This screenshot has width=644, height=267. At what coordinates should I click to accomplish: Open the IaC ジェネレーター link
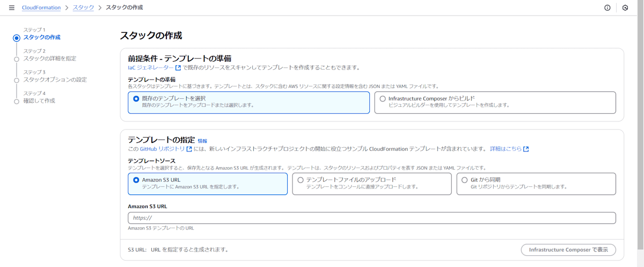(151, 68)
